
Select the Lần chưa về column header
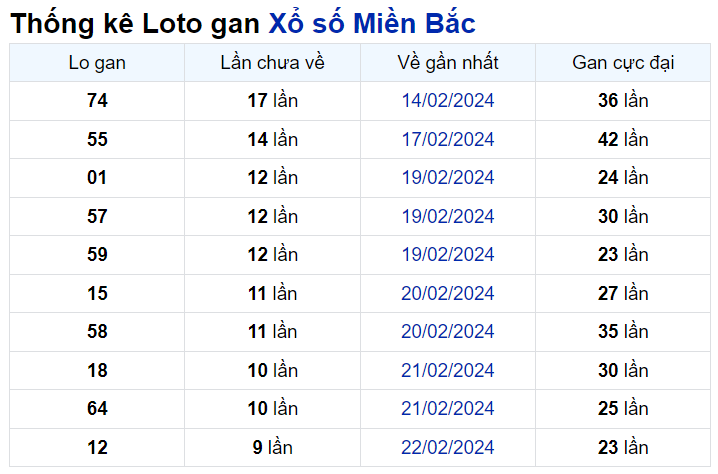pos(273,63)
